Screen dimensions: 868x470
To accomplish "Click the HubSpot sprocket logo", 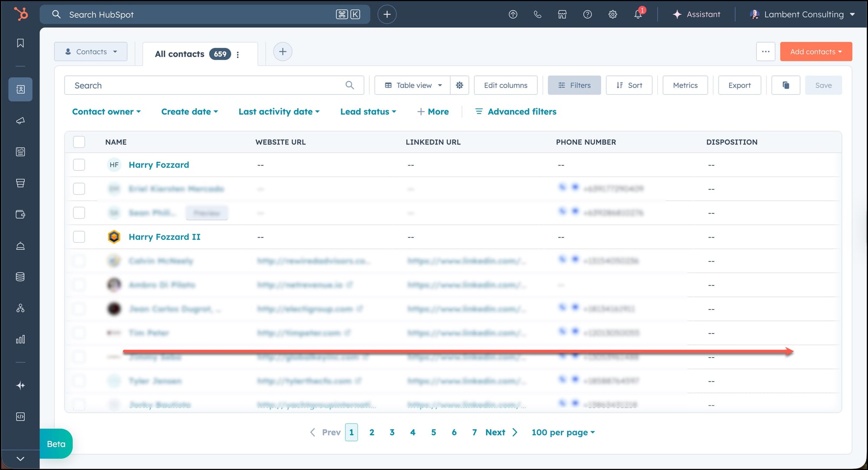I will (20, 14).
